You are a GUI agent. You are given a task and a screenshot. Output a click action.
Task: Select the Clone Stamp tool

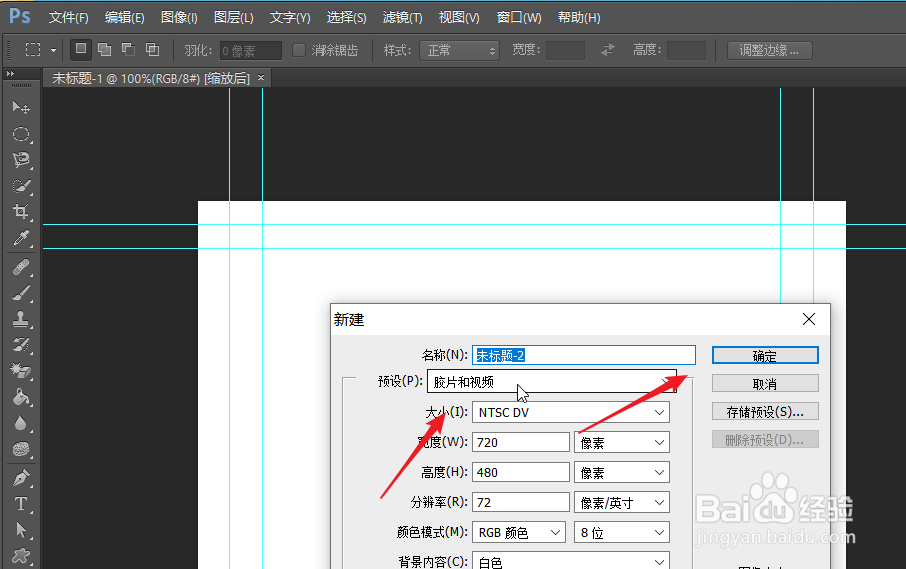tap(21, 319)
